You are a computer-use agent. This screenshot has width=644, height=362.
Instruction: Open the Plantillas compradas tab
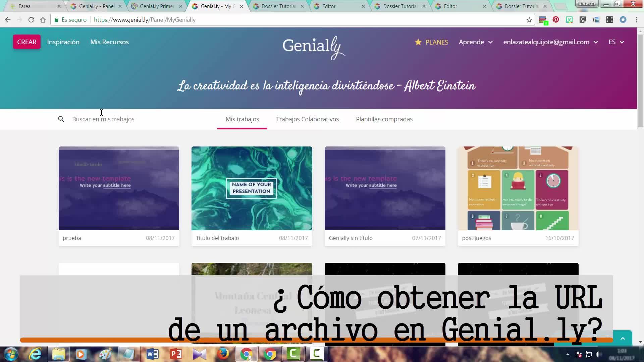point(384,119)
